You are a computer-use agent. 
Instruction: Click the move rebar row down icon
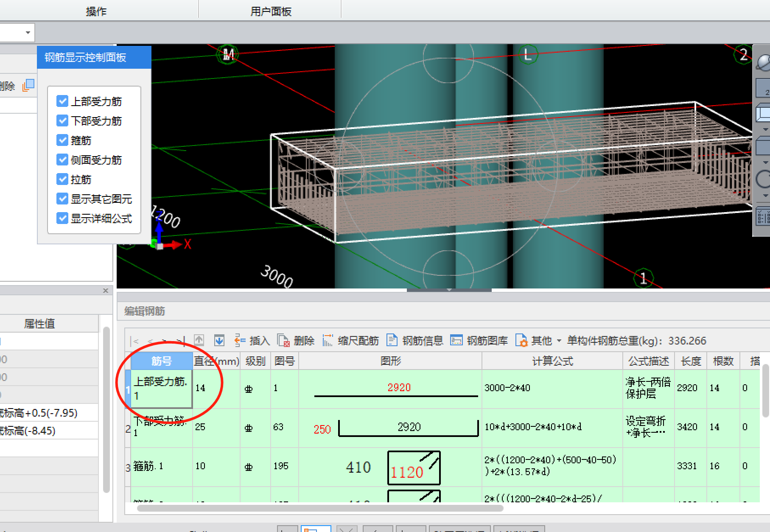pyautogui.click(x=219, y=340)
